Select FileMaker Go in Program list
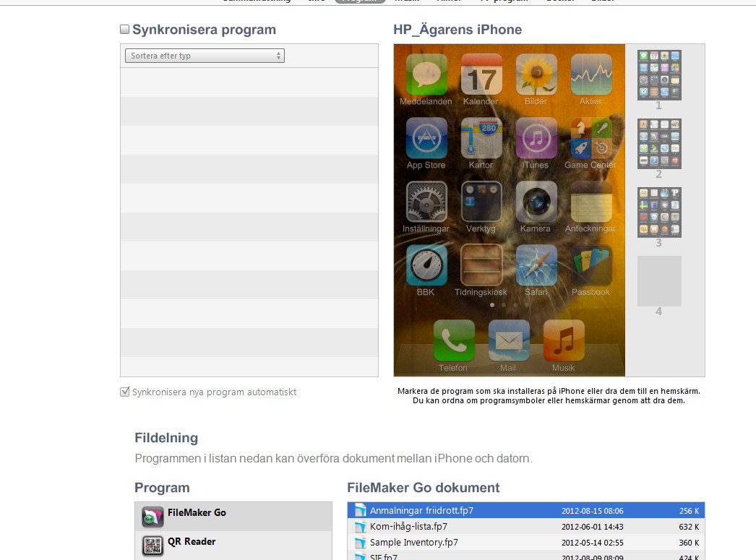This screenshot has height=560, width=756. point(233,517)
